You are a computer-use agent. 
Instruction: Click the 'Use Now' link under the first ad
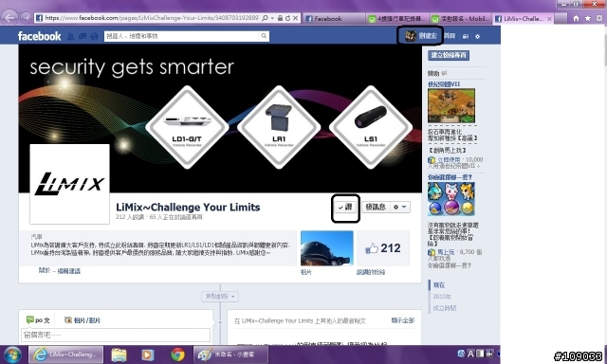(x=450, y=160)
